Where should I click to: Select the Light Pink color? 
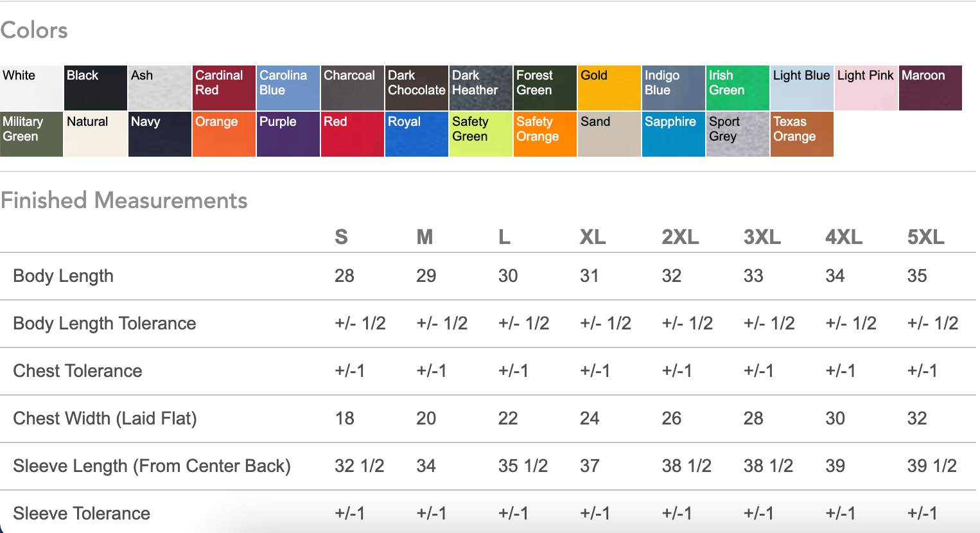point(866,88)
